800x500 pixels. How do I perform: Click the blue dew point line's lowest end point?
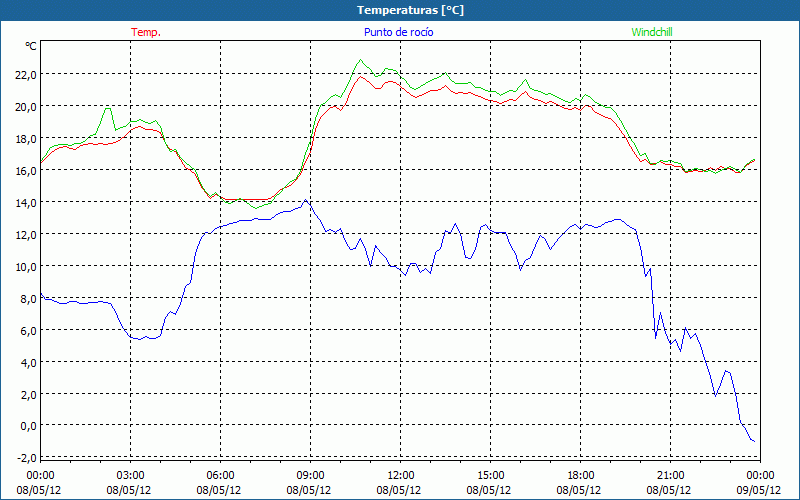pos(754,441)
